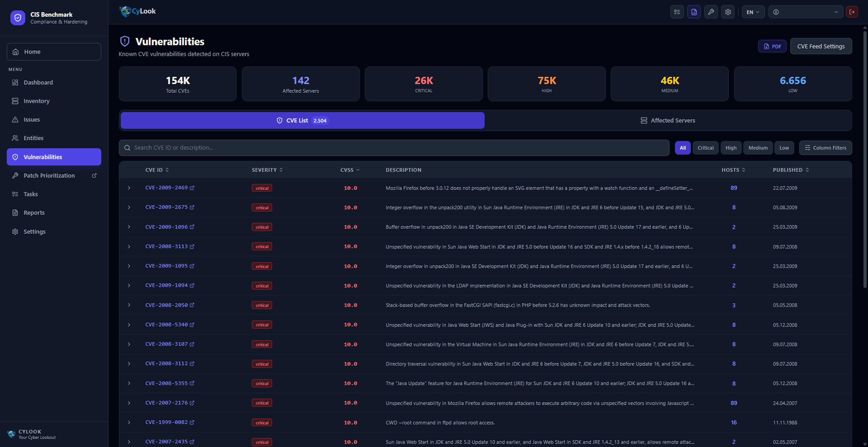The height and width of the screenshot is (447, 868).
Task: Open external link icon for CVE-2008-3113
Action: click(x=192, y=247)
